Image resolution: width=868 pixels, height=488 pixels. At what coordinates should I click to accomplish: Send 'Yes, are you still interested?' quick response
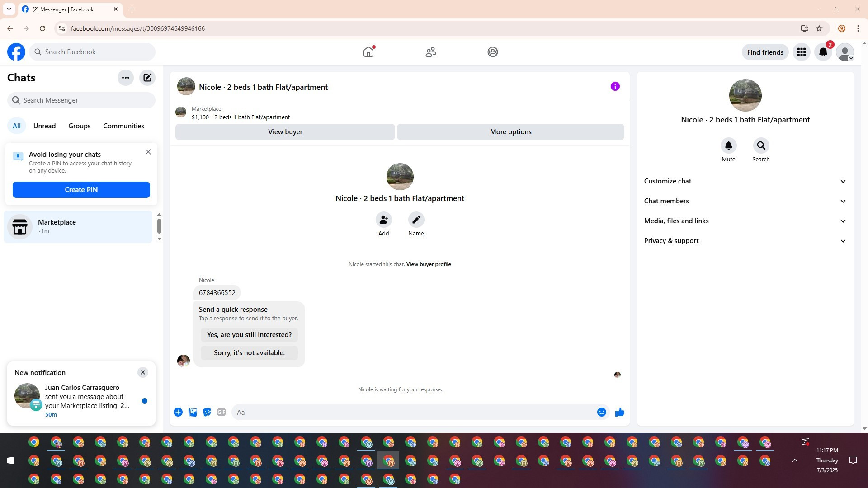pyautogui.click(x=249, y=335)
